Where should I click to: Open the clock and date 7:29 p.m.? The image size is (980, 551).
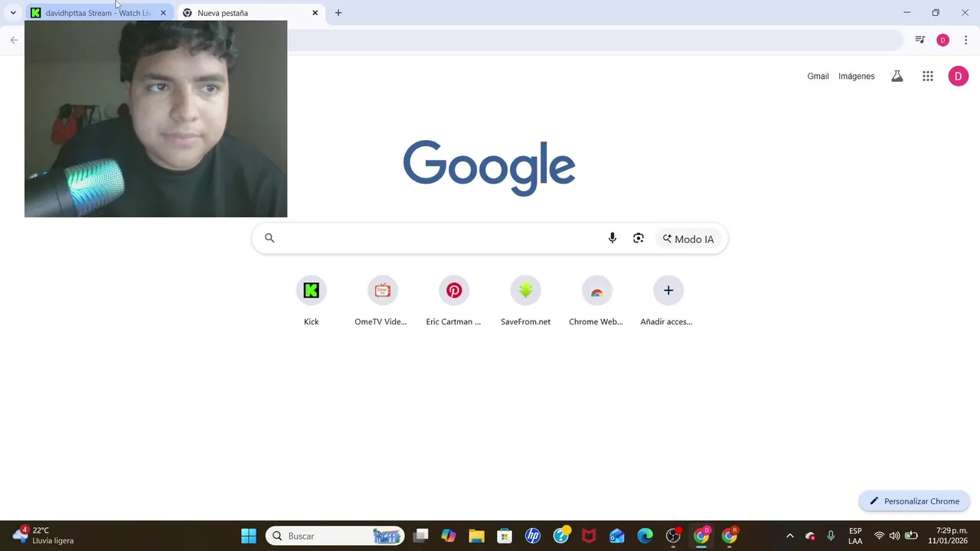coord(948,536)
